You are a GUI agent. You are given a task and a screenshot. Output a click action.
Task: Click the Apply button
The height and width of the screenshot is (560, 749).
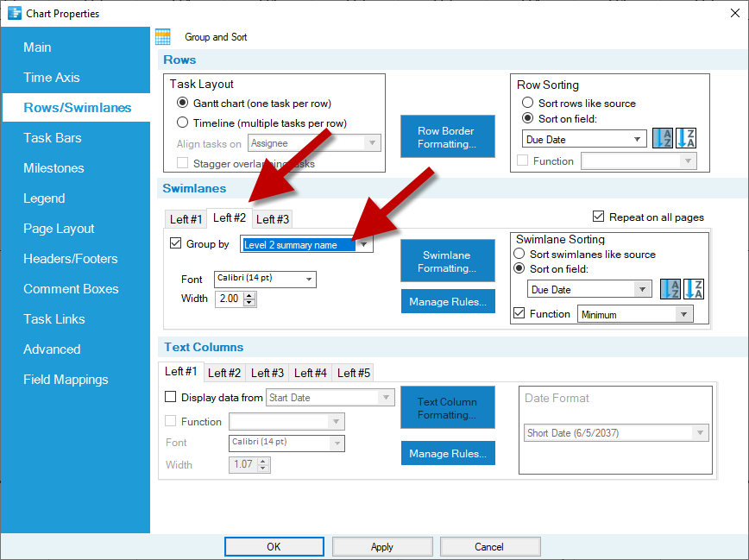[x=382, y=546]
